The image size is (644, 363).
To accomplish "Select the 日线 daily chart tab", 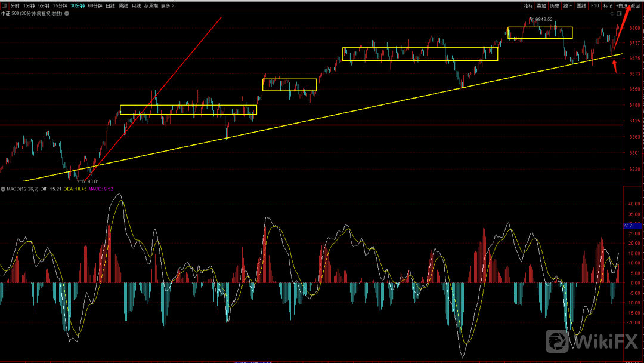I will [x=110, y=5].
